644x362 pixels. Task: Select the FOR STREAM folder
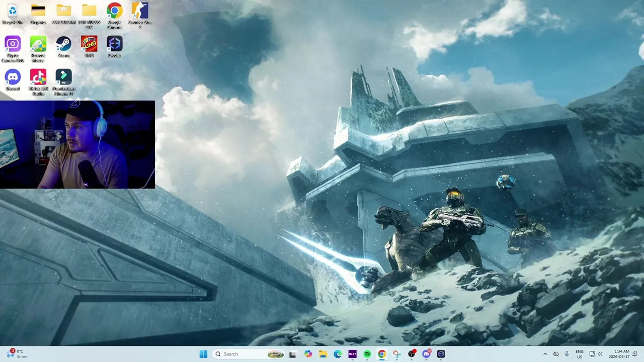[63, 14]
